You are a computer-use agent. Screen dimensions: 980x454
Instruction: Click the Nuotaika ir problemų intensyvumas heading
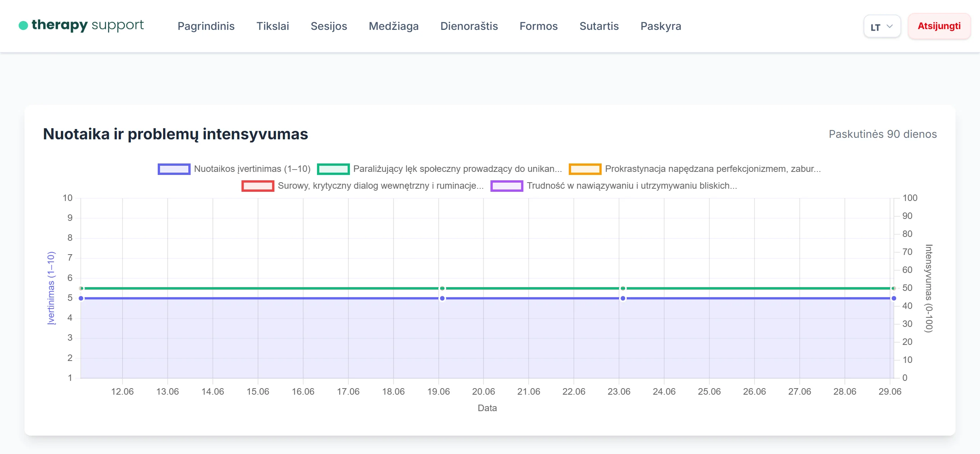pos(175,134)
